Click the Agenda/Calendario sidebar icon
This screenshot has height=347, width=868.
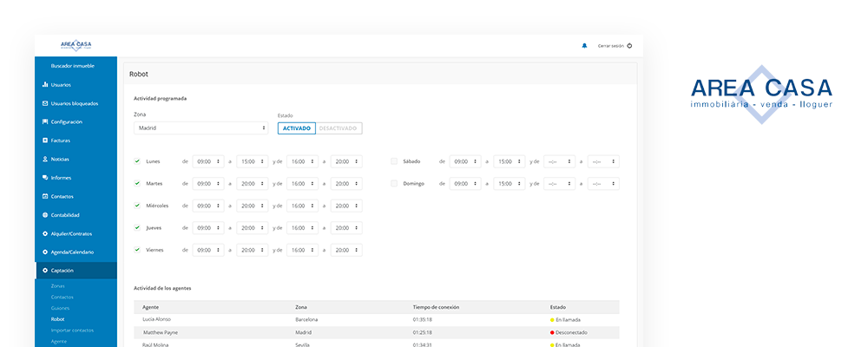45,252
